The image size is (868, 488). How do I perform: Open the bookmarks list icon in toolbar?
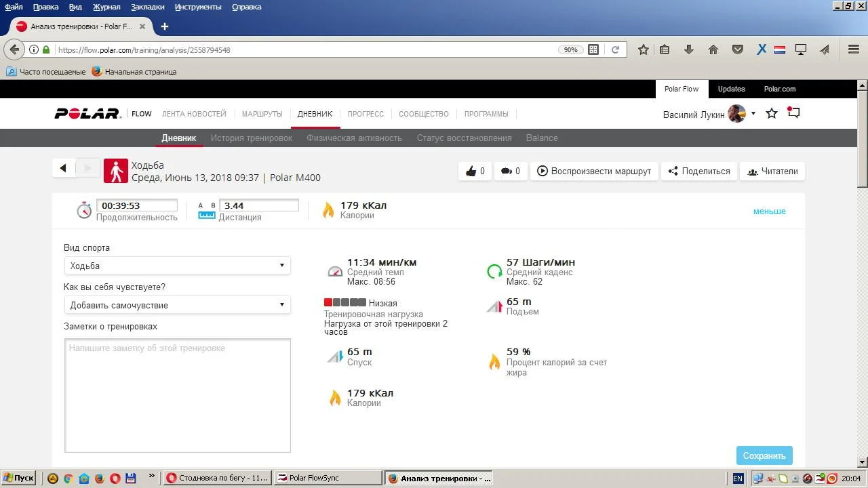665,49
